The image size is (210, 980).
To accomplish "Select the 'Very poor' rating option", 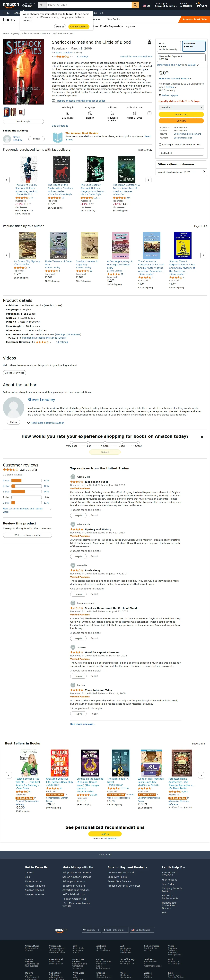I will (72, 442).
